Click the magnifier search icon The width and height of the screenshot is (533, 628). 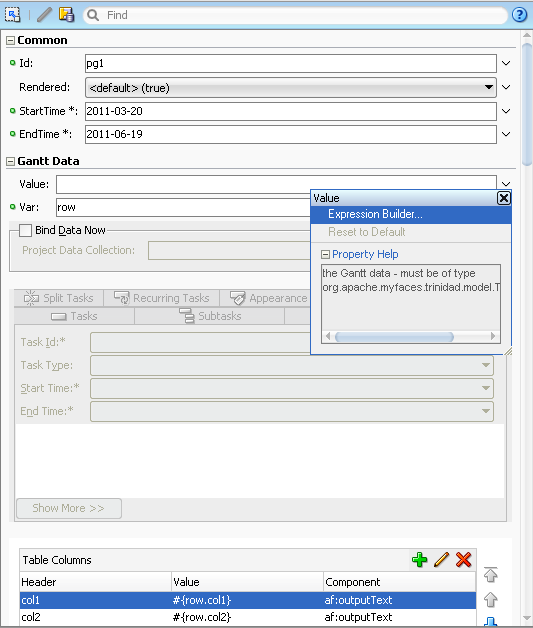tap(93, 15)
